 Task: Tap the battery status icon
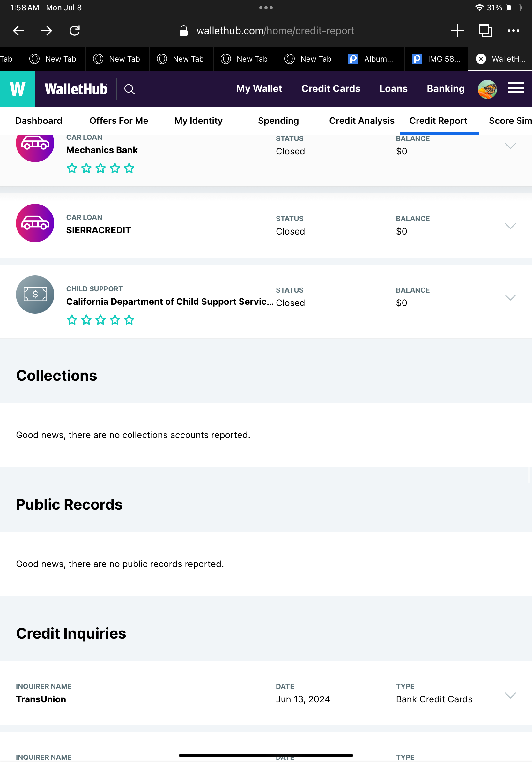(514, 7)
